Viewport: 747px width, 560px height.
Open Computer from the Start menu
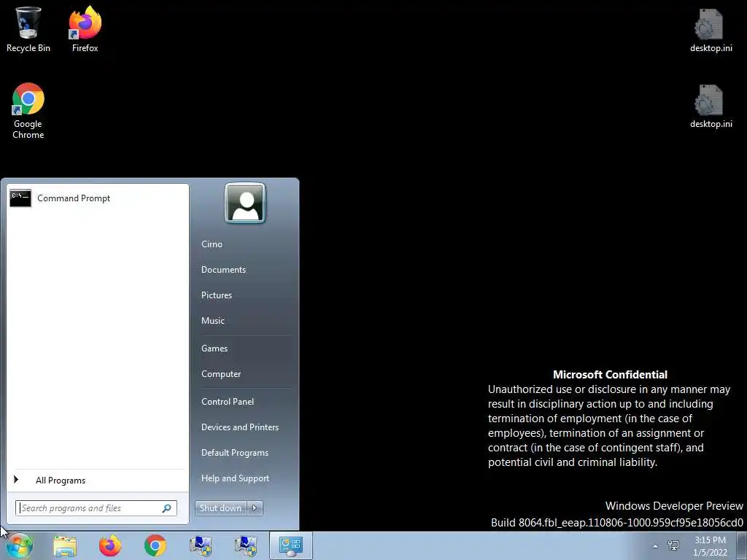[x=220, y=374]
